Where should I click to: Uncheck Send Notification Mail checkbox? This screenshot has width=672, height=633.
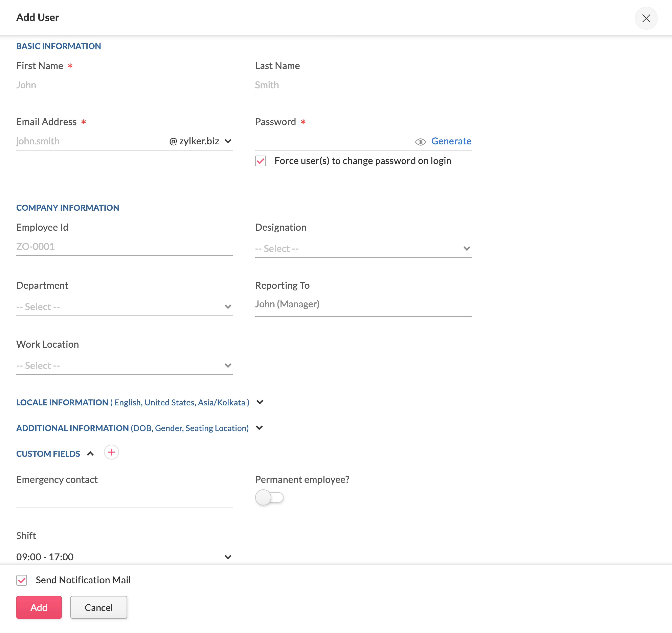pos(22,580)
